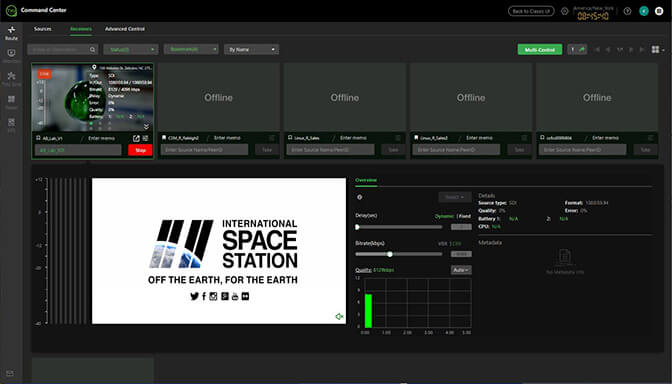672x384 pixels.
Task: Pop out the All_Lab_V1 receiver video
Action: (x=136, y=138)
